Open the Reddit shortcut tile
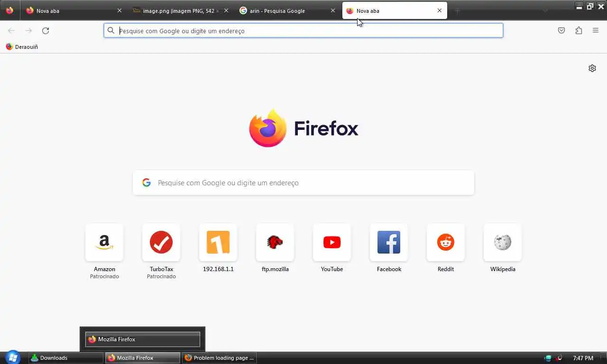The height and width of the screenshot is (364, 607). coord(446,243)
